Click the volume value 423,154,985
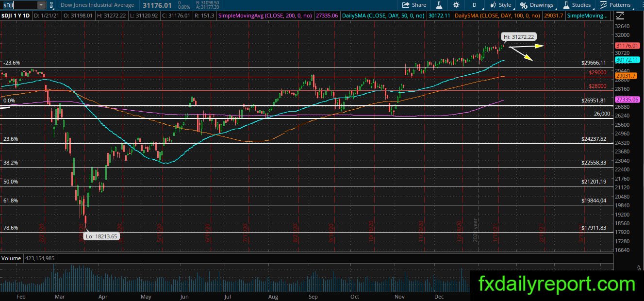This screenshot has width=644, height=301. pyautogui.click(x=39, y=258)
